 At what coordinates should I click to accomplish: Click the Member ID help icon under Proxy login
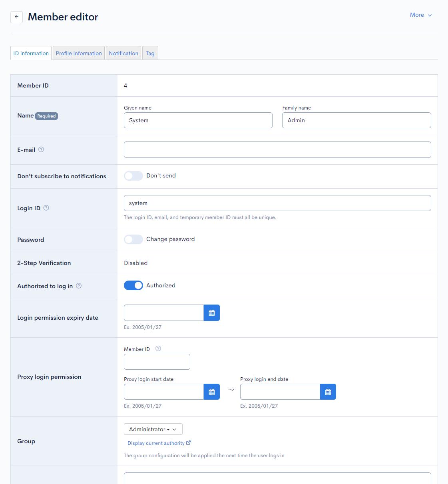[158, 348]
